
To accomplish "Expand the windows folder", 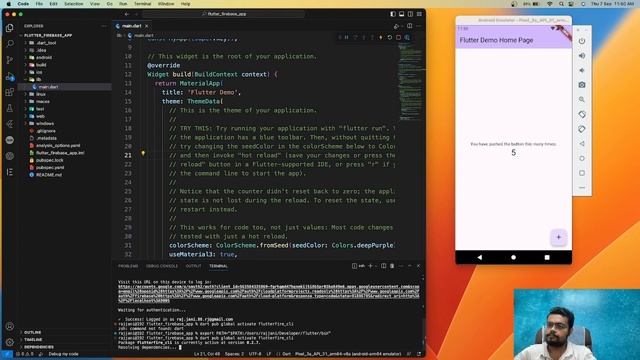I will pos(45,123).
